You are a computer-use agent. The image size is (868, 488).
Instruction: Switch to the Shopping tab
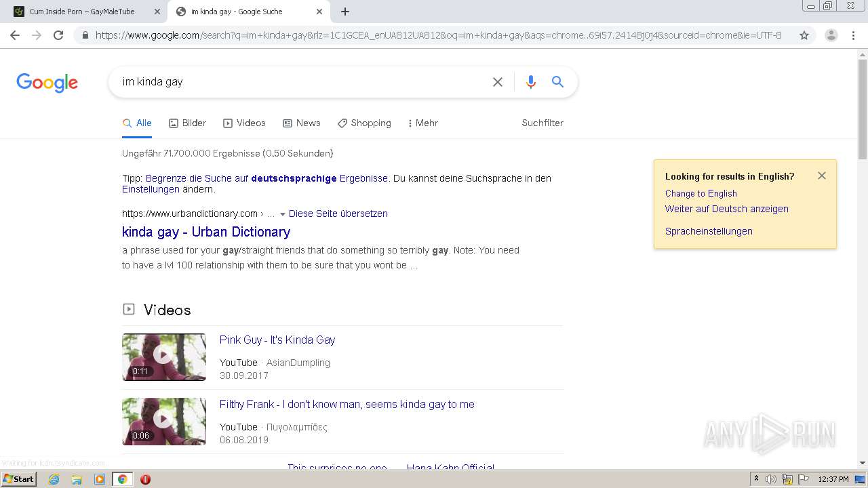[x=364, y=123]
